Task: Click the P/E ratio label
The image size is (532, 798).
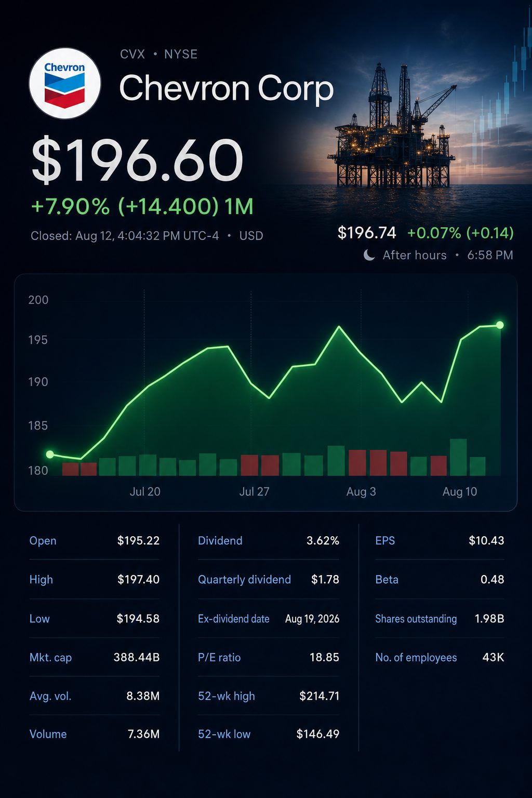Action: click(x=219, y=657)
